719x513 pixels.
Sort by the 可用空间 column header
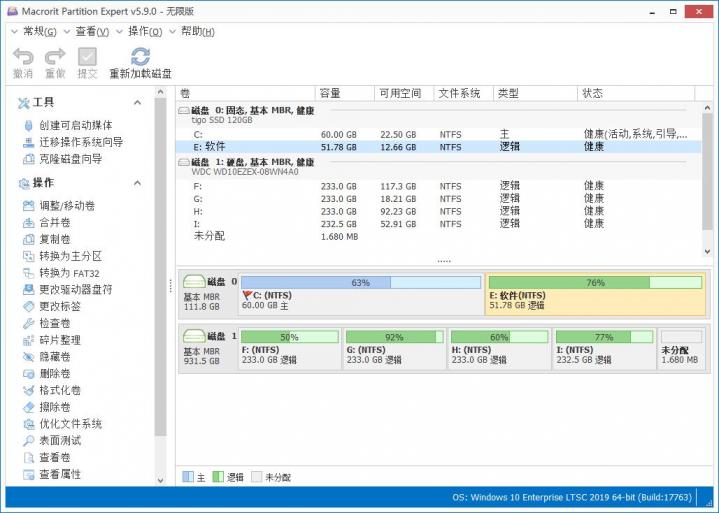coord(404,94)
